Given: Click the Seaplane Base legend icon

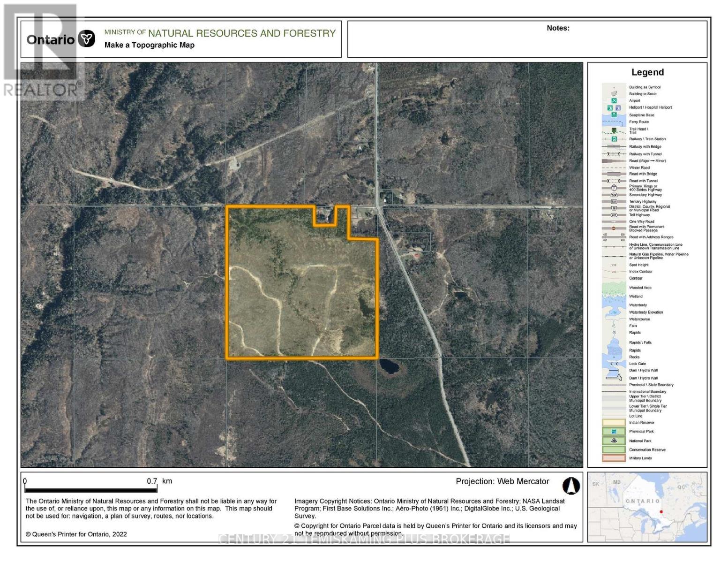Looking at the screenshot, I should [x=613, y=114].
